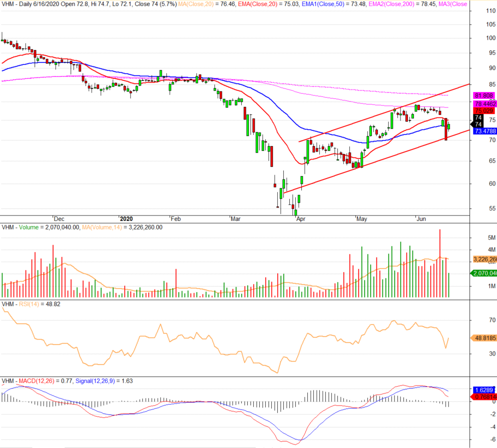Viewport: 497px width, 448px height.
Task: Click the 5M label on the volume axis
Action: pos(491,238)
